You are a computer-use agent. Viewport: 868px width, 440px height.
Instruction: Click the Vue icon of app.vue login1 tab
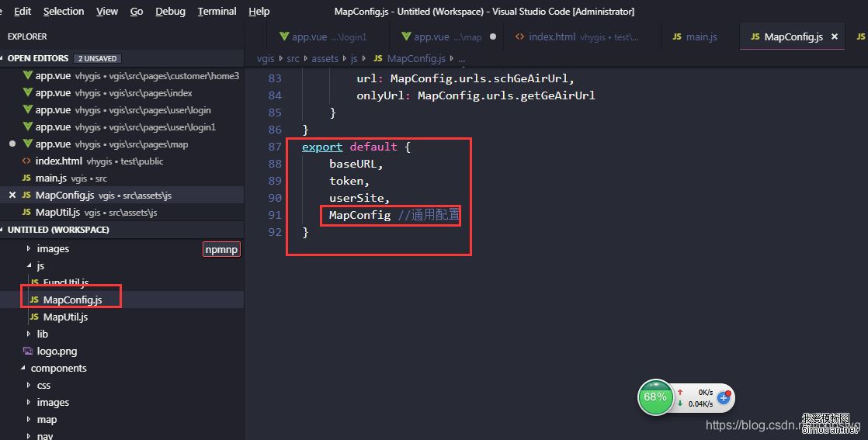(283, 36)
